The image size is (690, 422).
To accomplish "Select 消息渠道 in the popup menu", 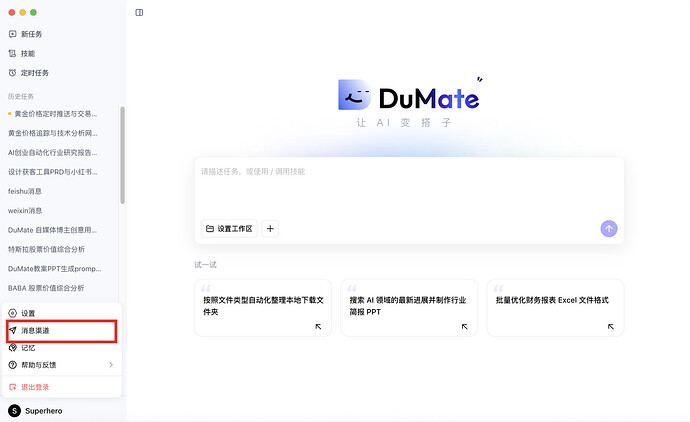I will 62,330.
